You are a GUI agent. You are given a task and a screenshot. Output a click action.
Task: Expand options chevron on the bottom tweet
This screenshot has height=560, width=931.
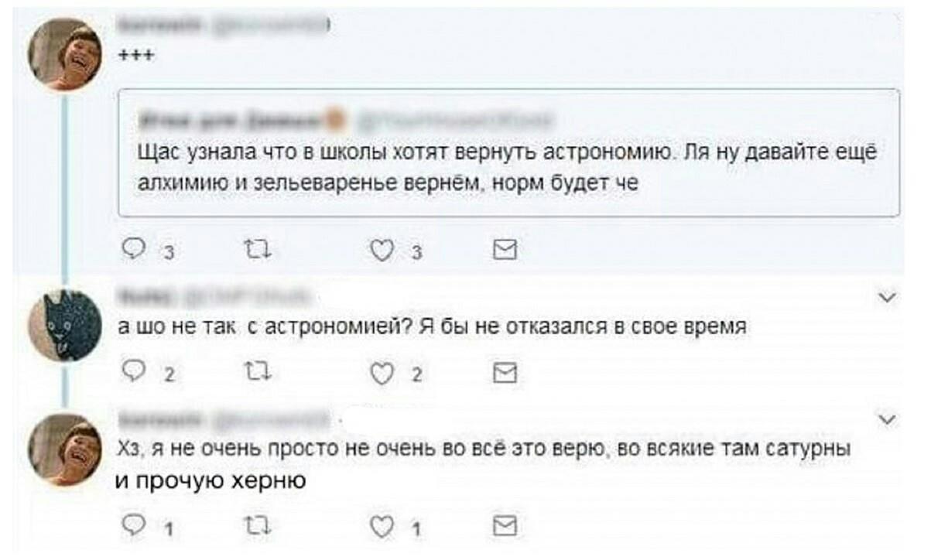click(888, 420)
